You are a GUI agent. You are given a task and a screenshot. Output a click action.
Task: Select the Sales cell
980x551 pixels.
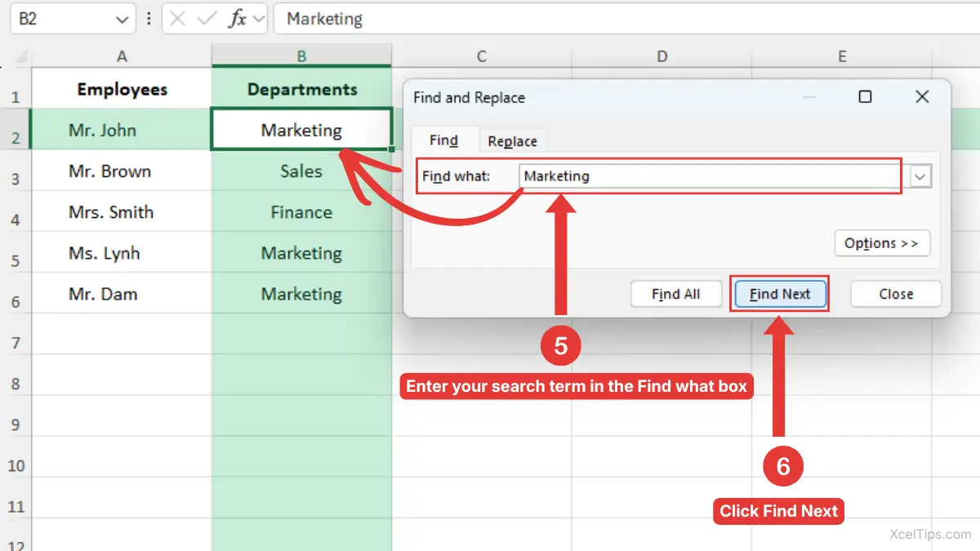point(302,171)
